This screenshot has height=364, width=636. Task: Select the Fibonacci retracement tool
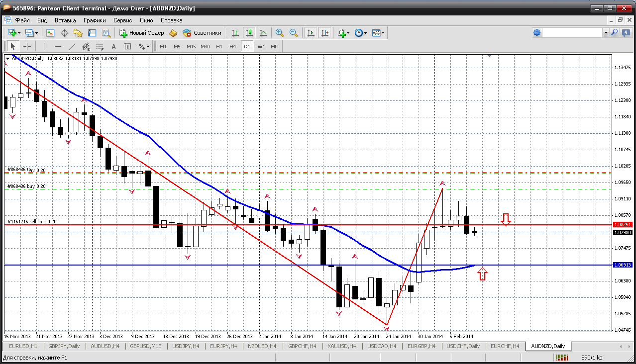coord(100,46)
